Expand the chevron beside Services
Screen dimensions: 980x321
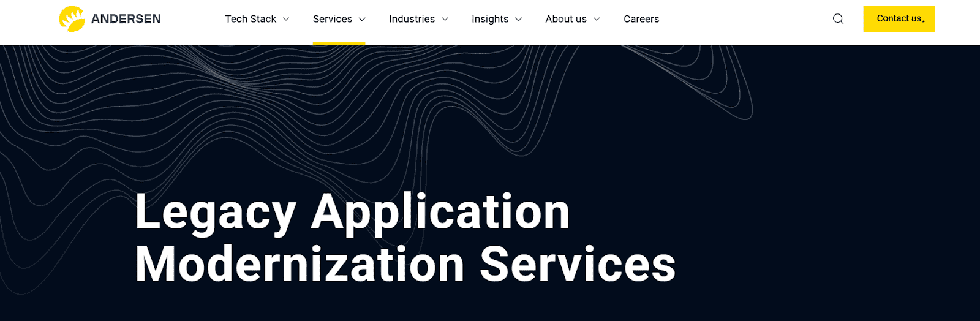[x=362, y=20]
